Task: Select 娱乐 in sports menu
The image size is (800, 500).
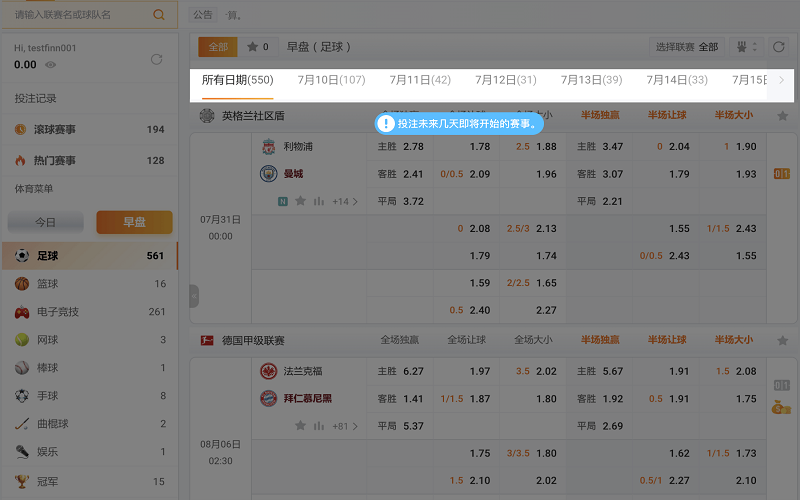Action: coord(90,452)
